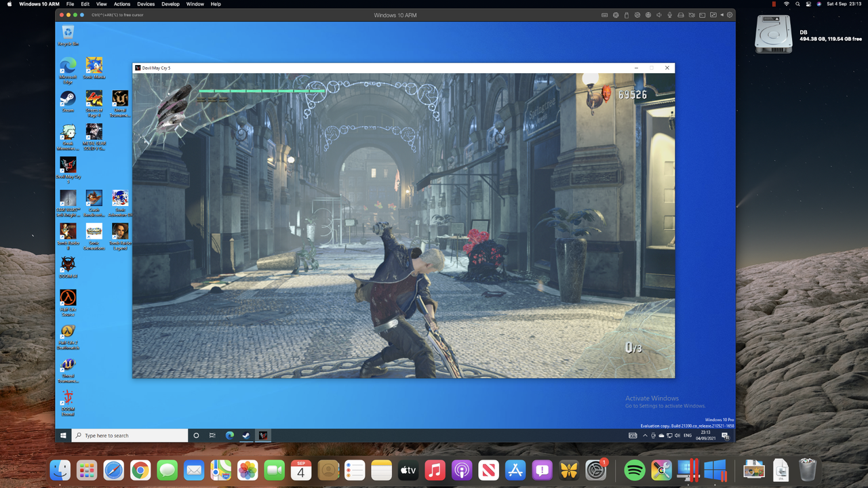The height and width of the screenshot is (488, 868).
Task: Click the USB device icon in VM toolbar
Action: point(627,15)
